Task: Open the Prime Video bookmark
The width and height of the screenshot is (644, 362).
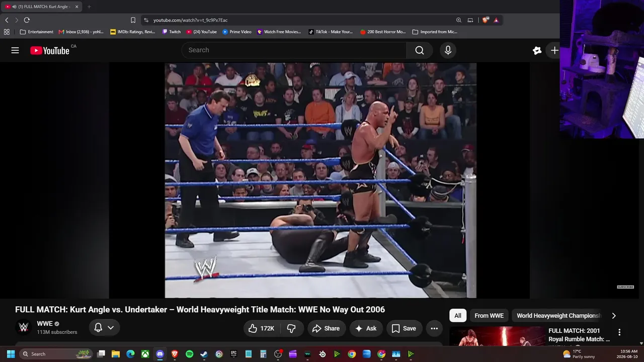Action: click(237, 32)
